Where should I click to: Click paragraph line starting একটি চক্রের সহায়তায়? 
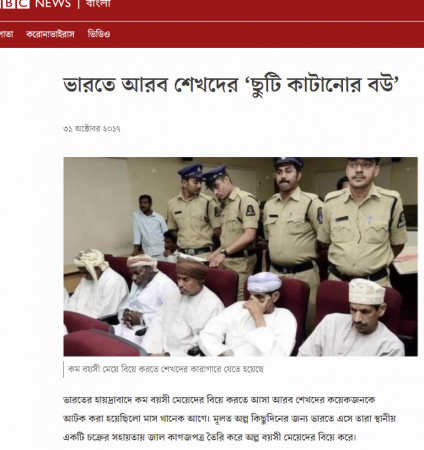pos(210,437)
